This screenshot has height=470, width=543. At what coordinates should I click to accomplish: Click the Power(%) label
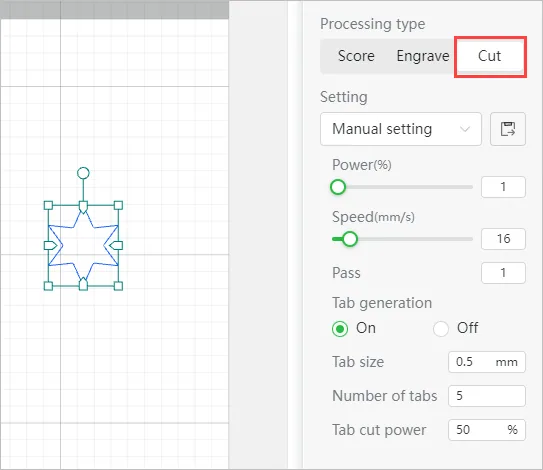click(x=362, y=165)
